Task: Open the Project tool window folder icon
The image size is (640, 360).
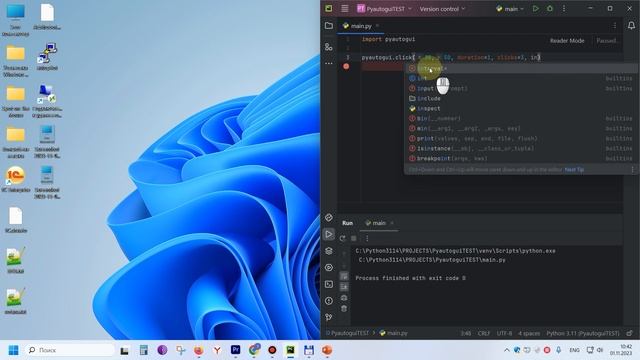Action: pos(329,26)
